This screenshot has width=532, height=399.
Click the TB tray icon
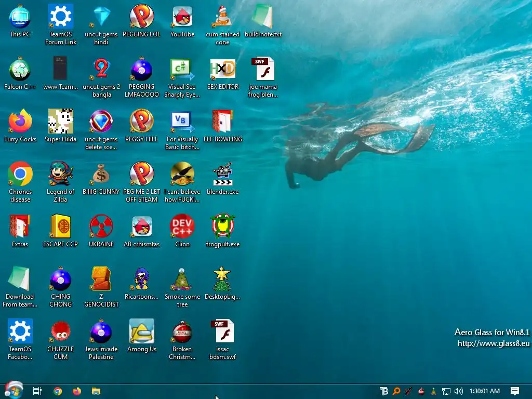[384, 391]
